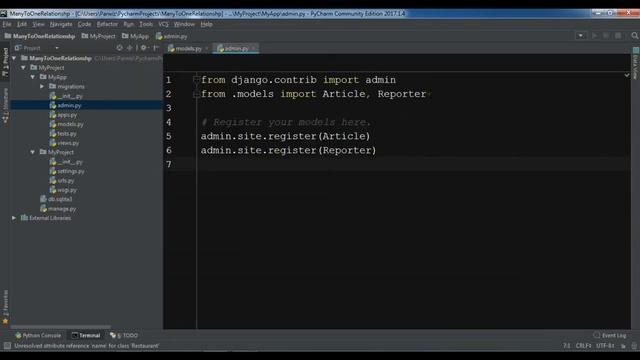Click Scroll from Source target icon
Screen dimensions: 640x360
point(119,48)
